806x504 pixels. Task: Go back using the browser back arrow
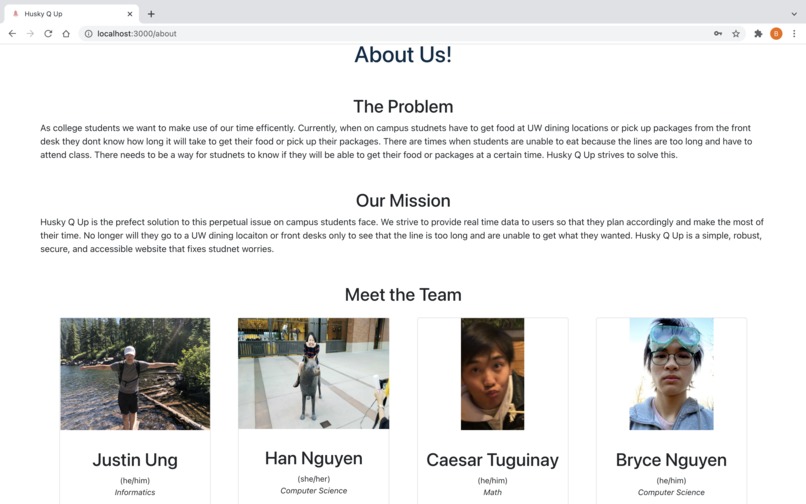[12, 33]
